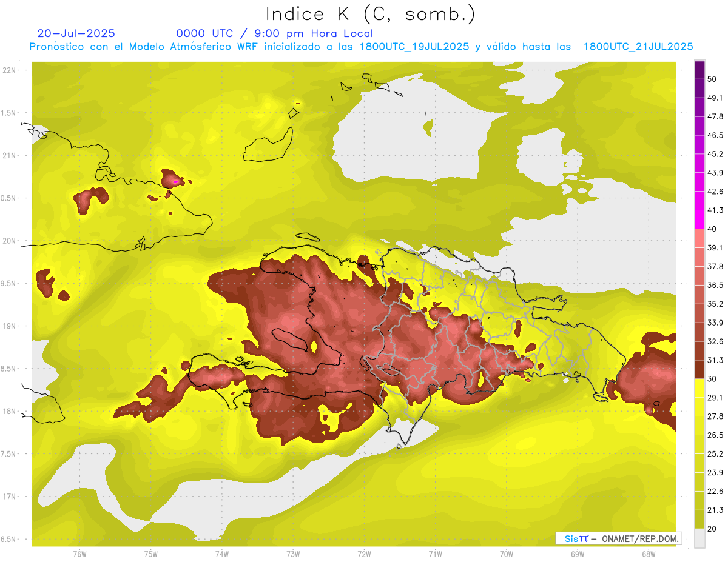Click the legend value '41.3'

(715, 211)
